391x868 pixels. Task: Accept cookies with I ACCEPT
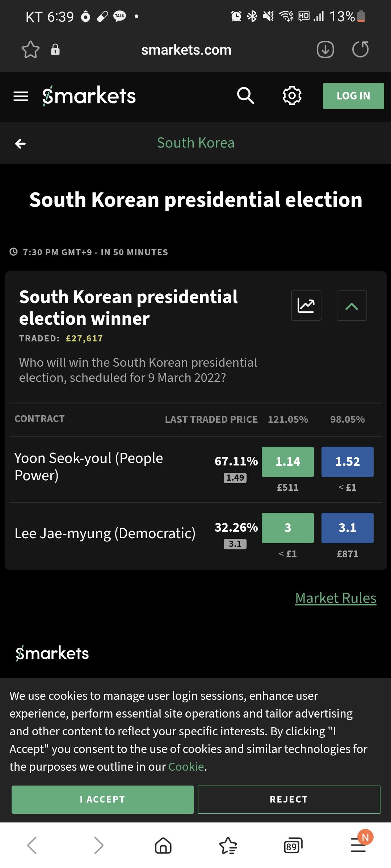tap(103, 799)
